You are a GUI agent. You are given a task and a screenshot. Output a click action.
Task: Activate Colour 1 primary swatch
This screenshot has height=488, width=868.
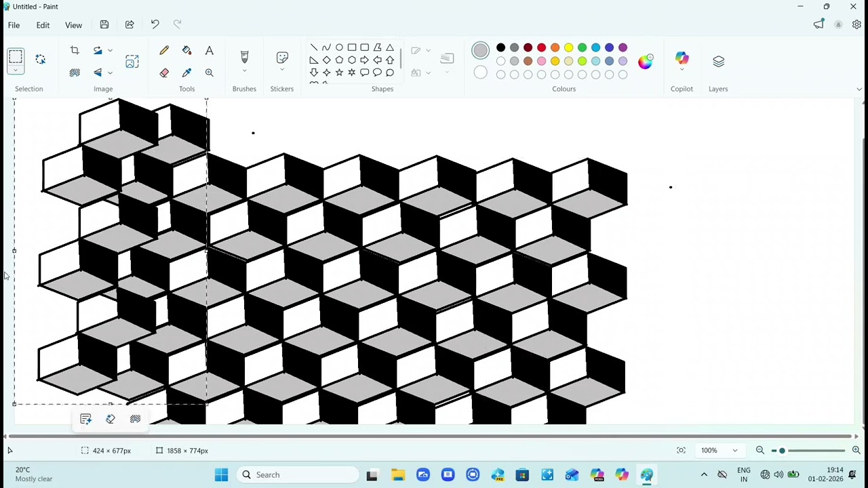(480, 50)
